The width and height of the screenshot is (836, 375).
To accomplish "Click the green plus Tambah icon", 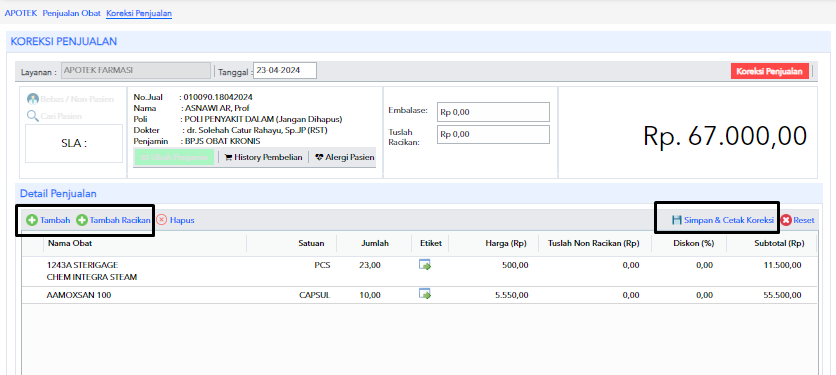I will (x=32, y=220).
